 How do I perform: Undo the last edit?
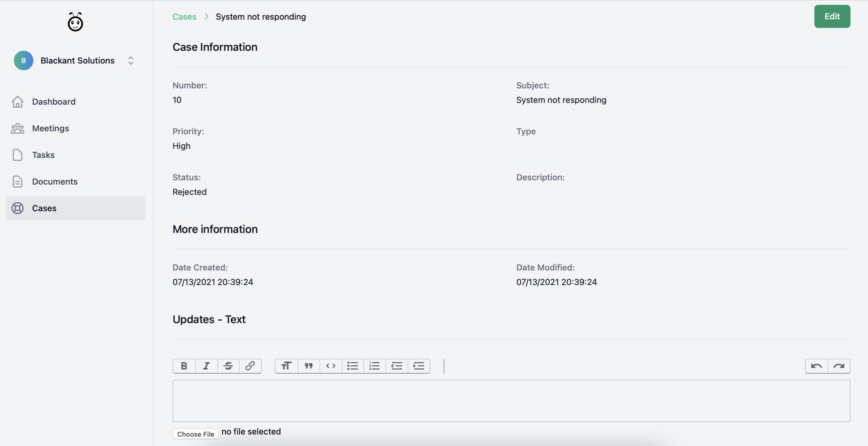(x=816, y=366)
